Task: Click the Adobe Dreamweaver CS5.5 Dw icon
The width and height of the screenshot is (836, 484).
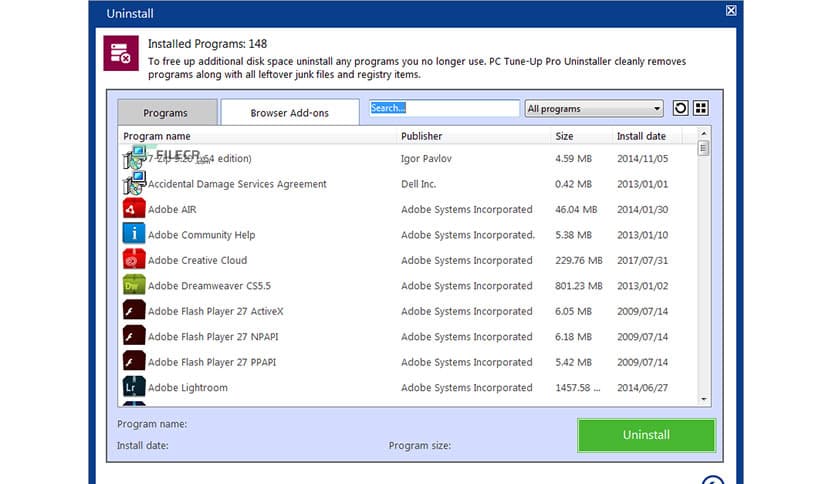Action: [134, 286]
